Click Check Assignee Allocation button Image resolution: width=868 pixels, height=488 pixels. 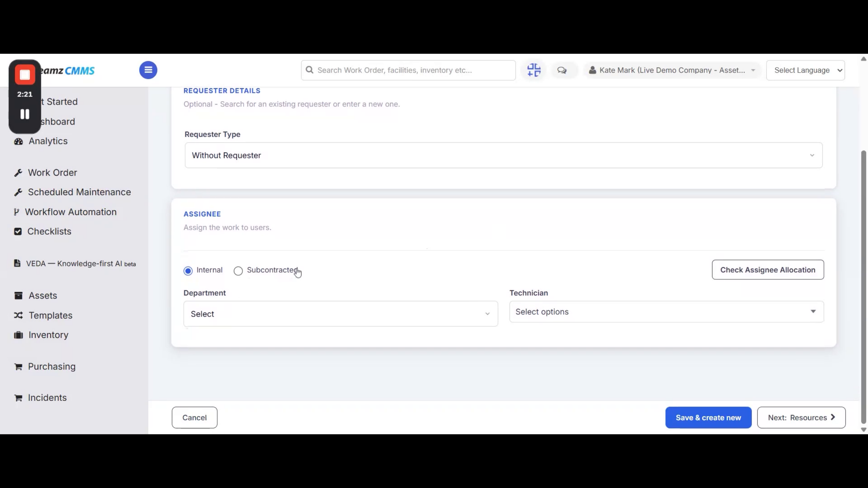[768, 270]
